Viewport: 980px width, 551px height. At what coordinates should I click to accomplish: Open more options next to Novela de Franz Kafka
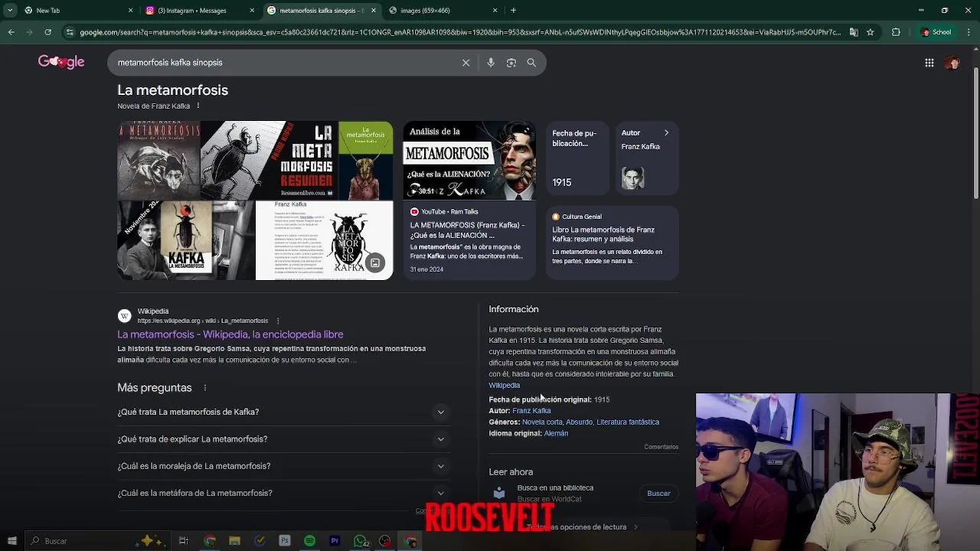point(198,106)
